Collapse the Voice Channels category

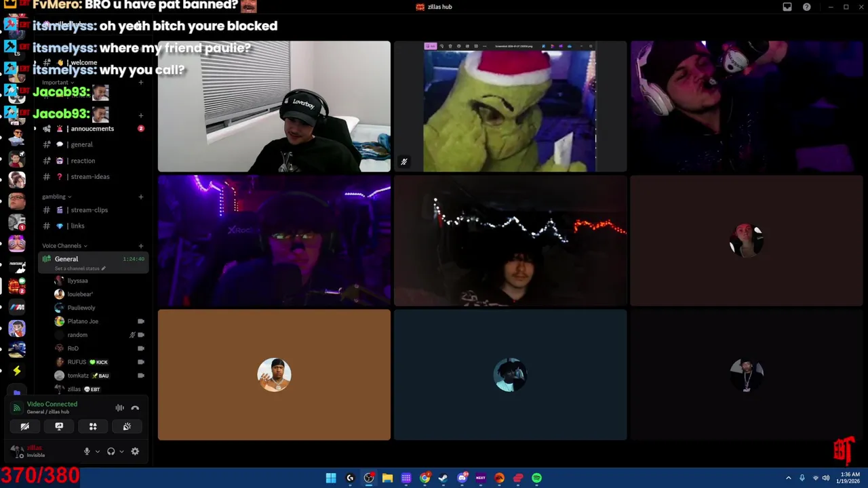point(64,246)
